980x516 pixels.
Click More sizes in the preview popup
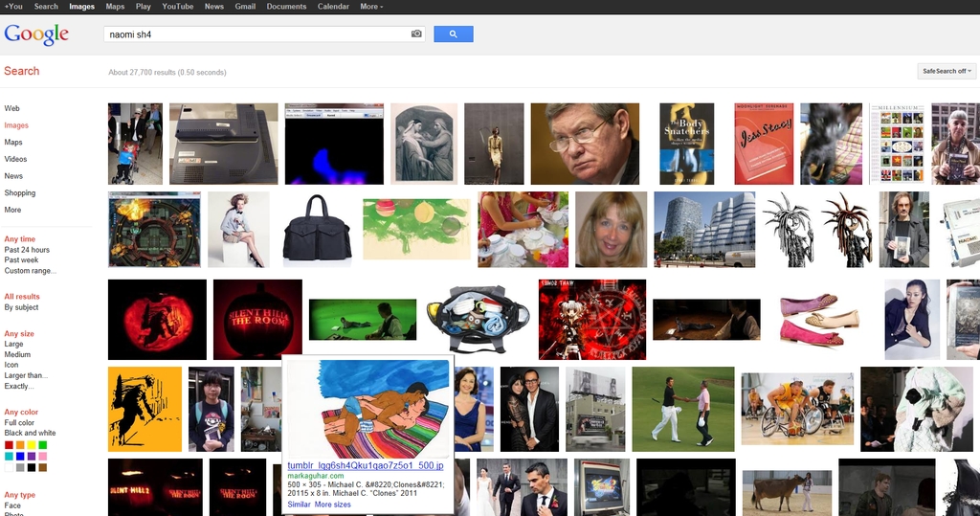tap(332, 505)
